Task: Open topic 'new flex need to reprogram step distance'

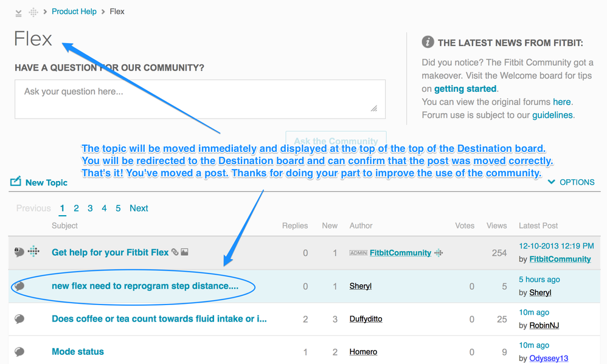Action: tap(145, 286)
